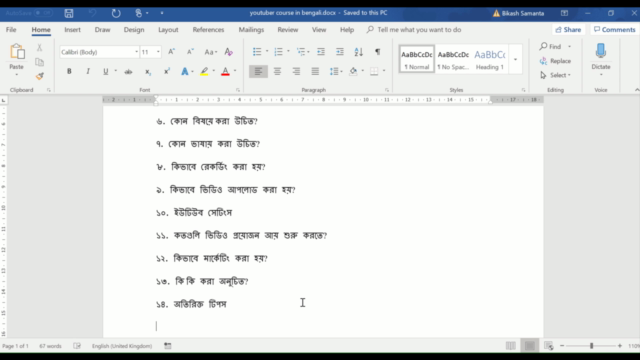Viewport: 640px width, 360px height.
Task: Click macro recording icon in status bar
Action: pos(167,346)
